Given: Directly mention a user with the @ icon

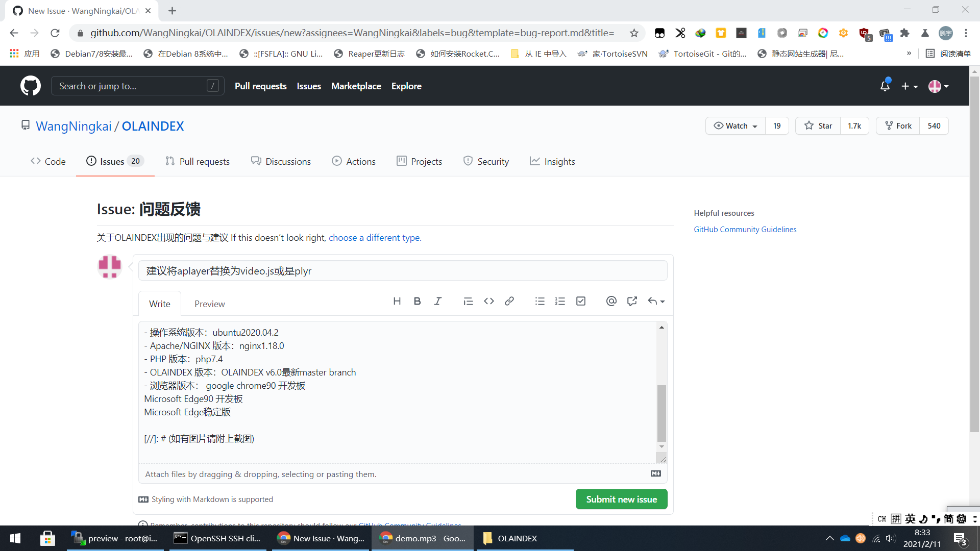Looking at the screenshot, I should (x=611, y=301).
